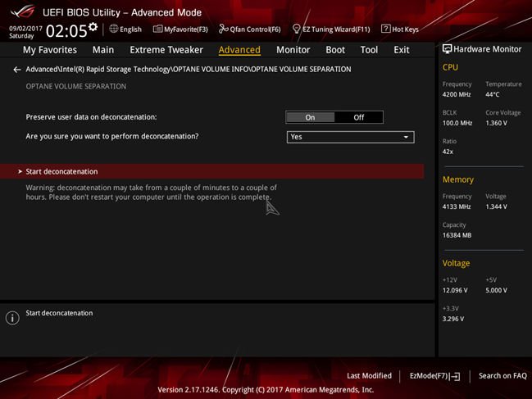The width and height of the screenshot is (532, 399).
Task: Click Start deconcatenation text in help panel
Action: [x=59, y=313]
